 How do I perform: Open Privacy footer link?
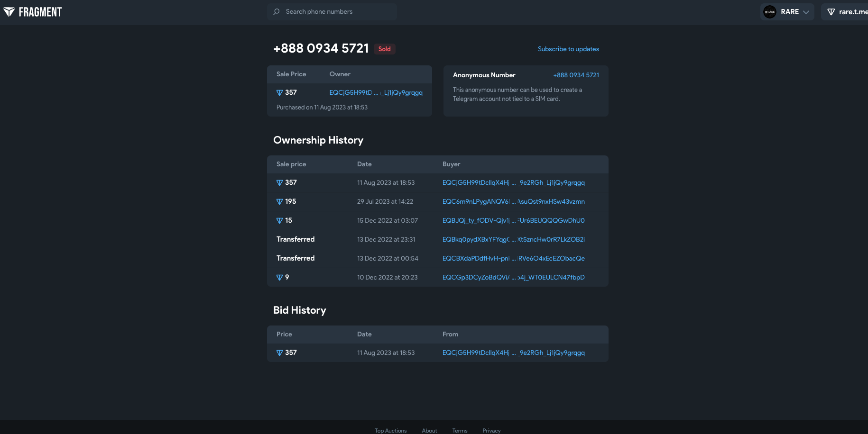[491, 431]
